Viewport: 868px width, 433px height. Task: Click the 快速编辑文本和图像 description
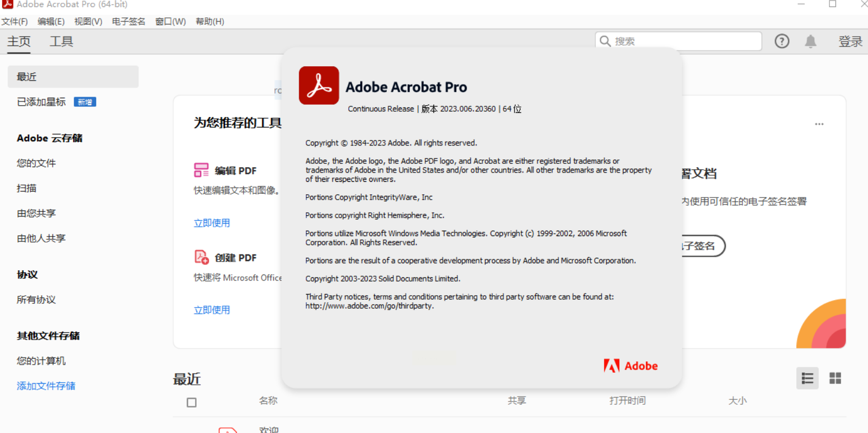[237, 190]
